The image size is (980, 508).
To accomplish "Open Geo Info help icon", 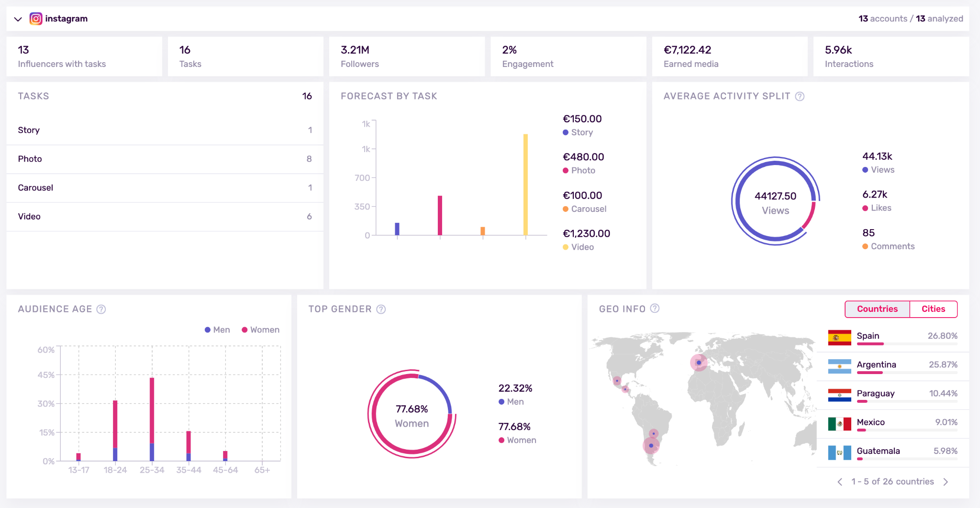I will pos(655,309).
